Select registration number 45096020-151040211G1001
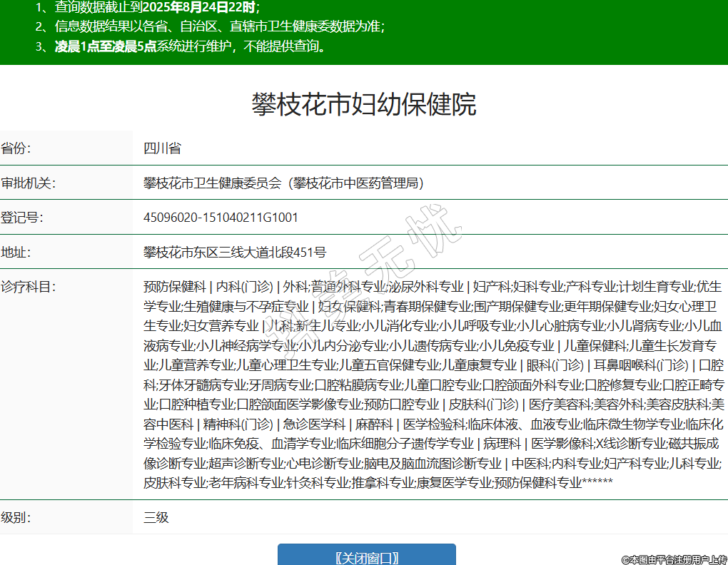The height and width of the screenshot is (565, 728). 221,218
